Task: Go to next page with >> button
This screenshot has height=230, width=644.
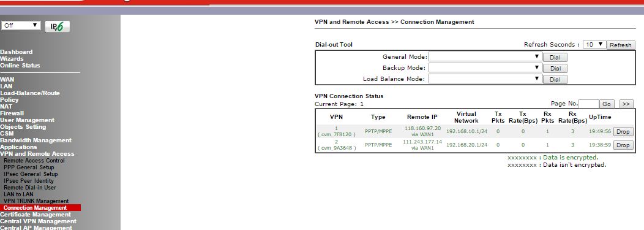Action: (626, 104)
